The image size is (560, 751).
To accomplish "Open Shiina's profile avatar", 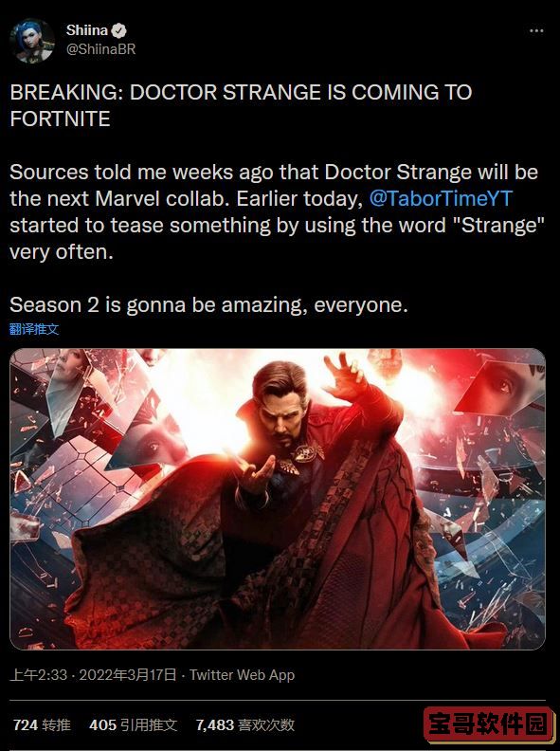I will click(x=32, y=40).
